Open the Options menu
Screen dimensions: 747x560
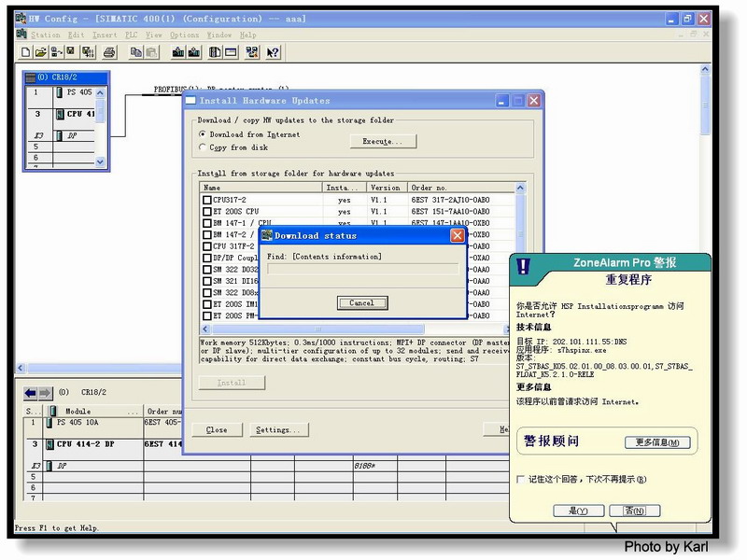pos(184,35)
